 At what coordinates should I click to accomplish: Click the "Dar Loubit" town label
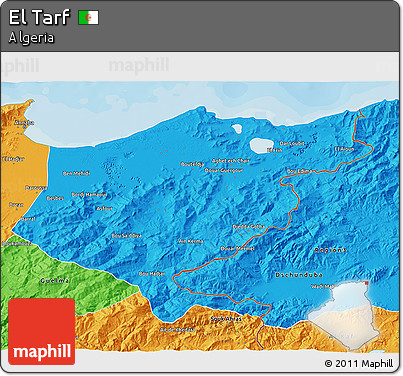(292, 143)
